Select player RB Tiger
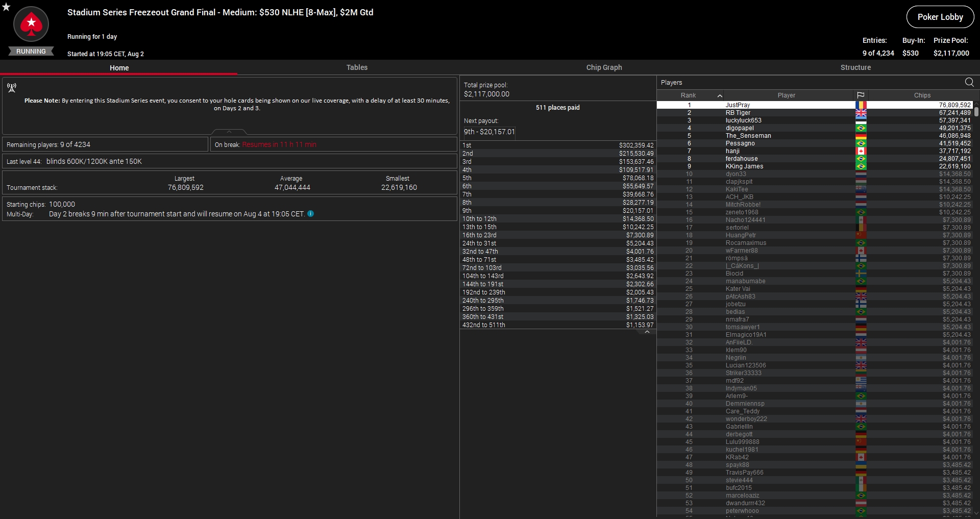Viewport: 980px width, 519px height. pyautogui.click(x=815, y=113)
